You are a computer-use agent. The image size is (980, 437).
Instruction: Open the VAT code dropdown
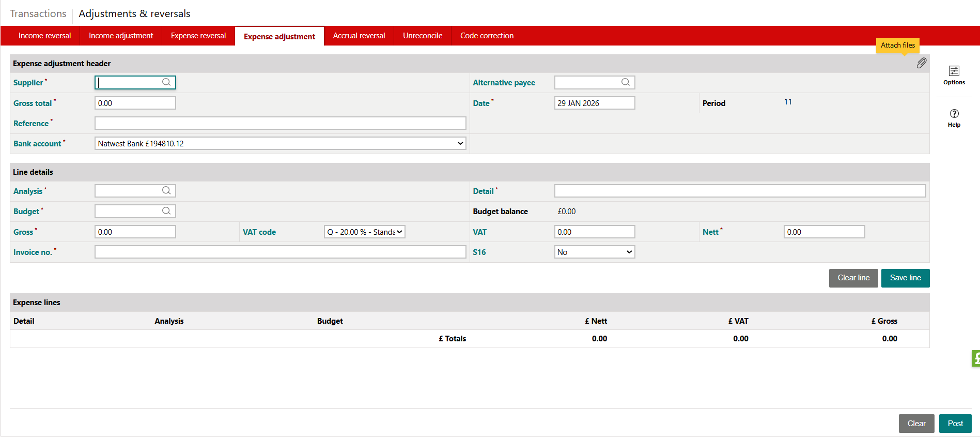click(x=365, y=232)
